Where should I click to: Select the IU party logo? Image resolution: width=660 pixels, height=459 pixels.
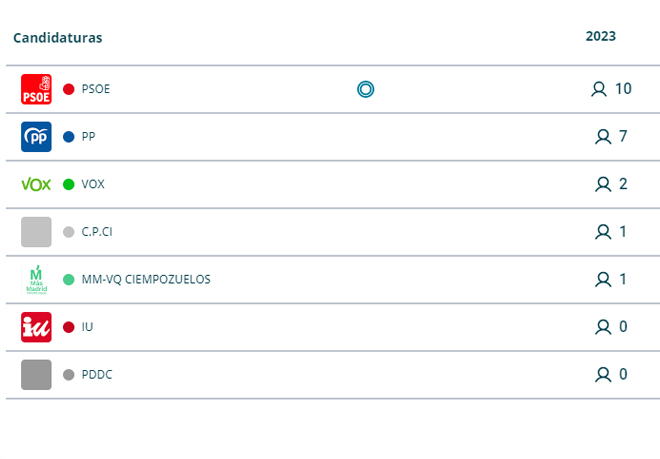[36, 327]
